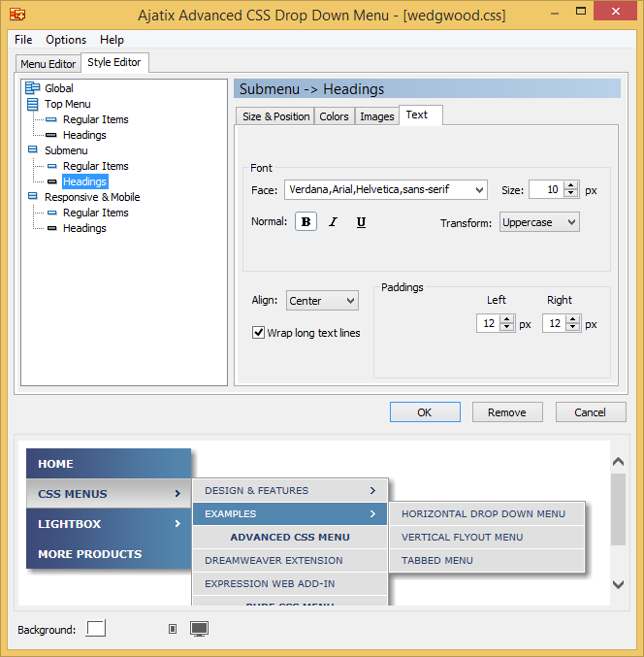Click arrow icon on DESIGN & FEATURES item
The image size is (644, 657).
coord(372,490)
